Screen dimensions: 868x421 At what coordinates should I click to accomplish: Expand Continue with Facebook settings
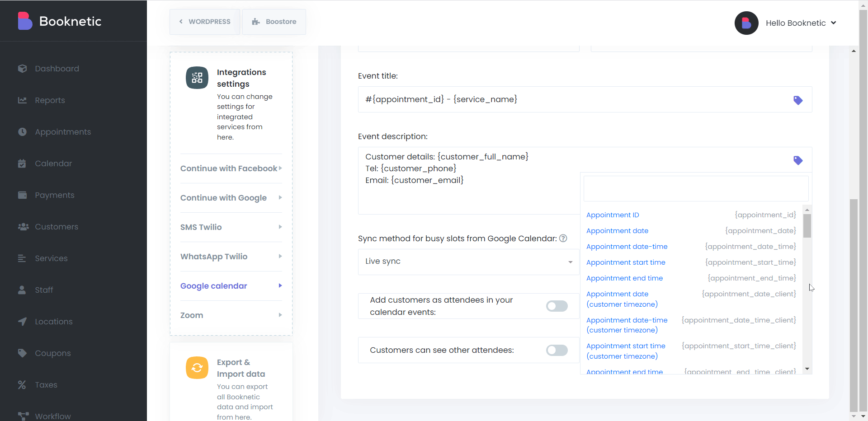pyautogui.click(x=231, y=168)
